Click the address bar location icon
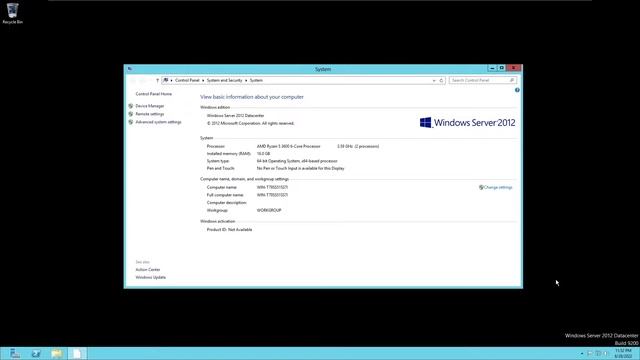640x360 pixels. click(x=166, y=80)
